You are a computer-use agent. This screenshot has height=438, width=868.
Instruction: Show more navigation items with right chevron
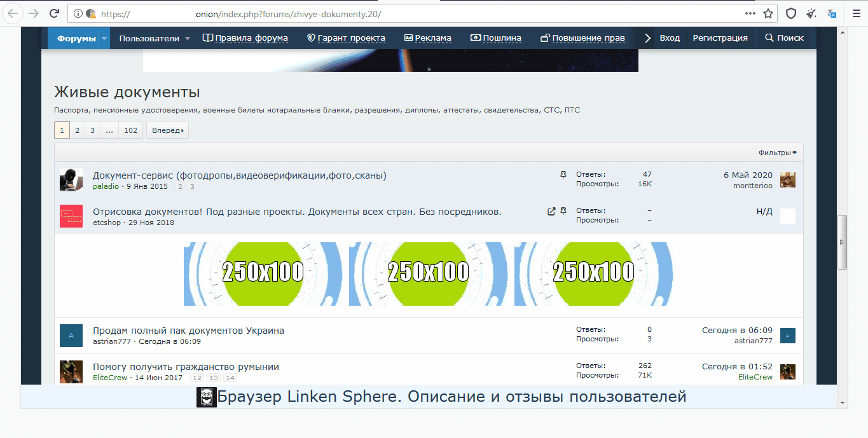(647, 38)
